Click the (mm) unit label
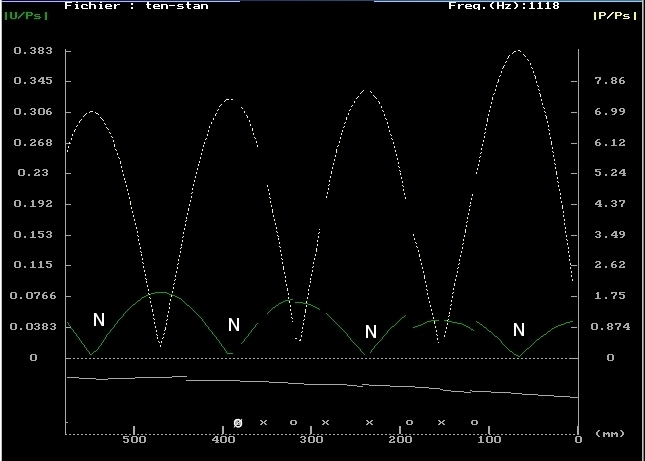The image size is (645, 461). (610, 434)
